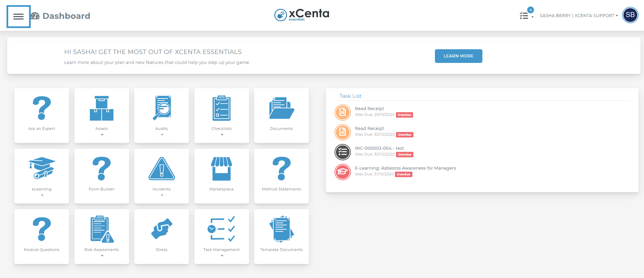Click the Dashboard page title

pos(66,16)
